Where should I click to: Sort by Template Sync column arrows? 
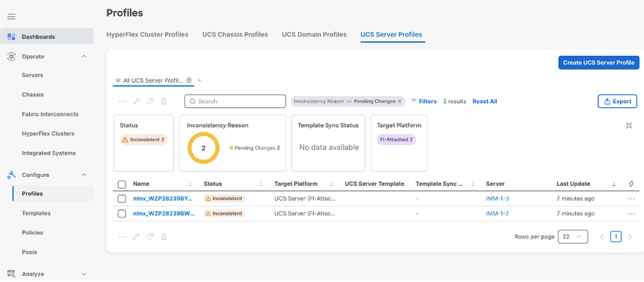click(473, 184)
